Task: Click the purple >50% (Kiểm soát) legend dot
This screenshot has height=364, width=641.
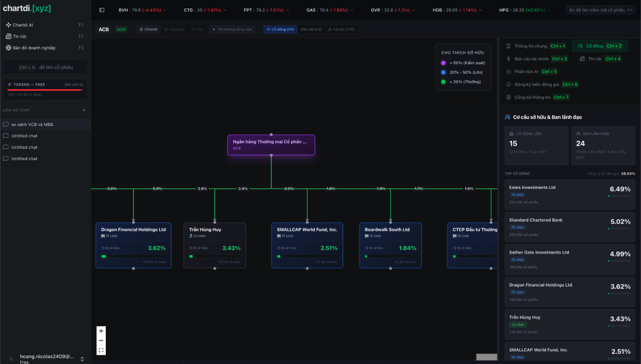Action: (443, 63)
